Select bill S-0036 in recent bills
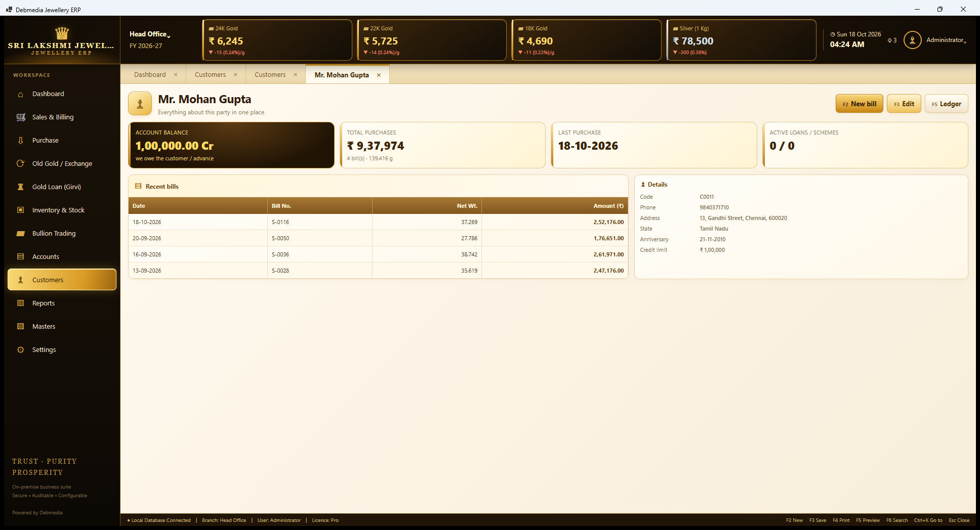980x530 pixels. [378, 254]
